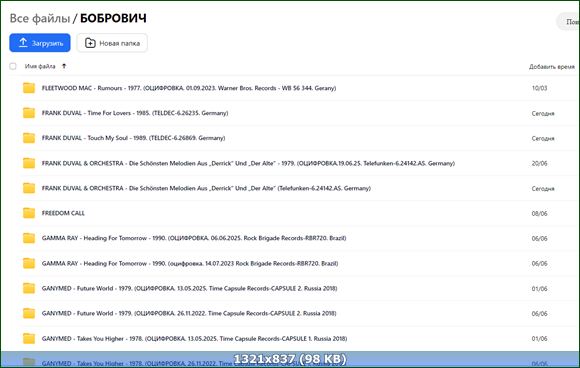The image size is (580, 368).
Task: Sort by Имя файла column header
Action: click(40, 66)
